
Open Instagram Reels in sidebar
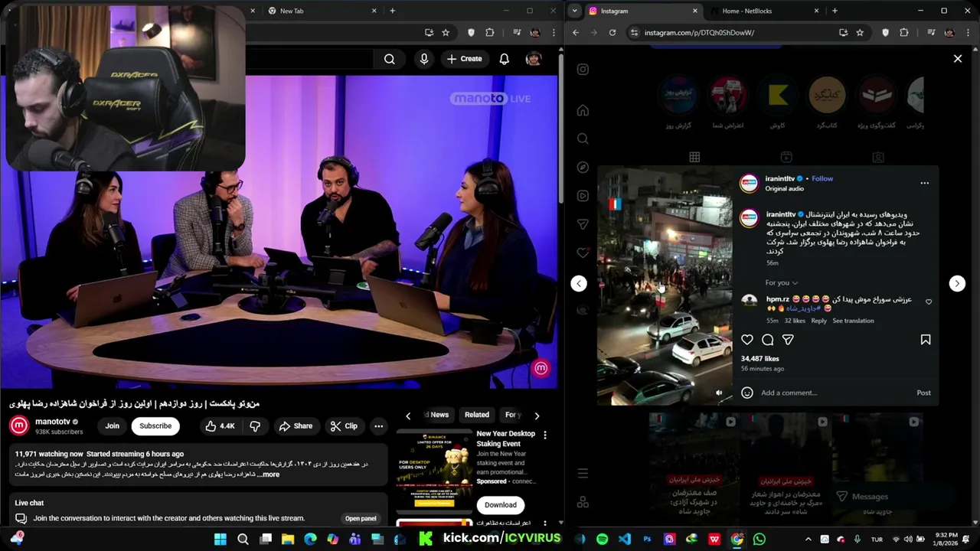coord(583,196)
